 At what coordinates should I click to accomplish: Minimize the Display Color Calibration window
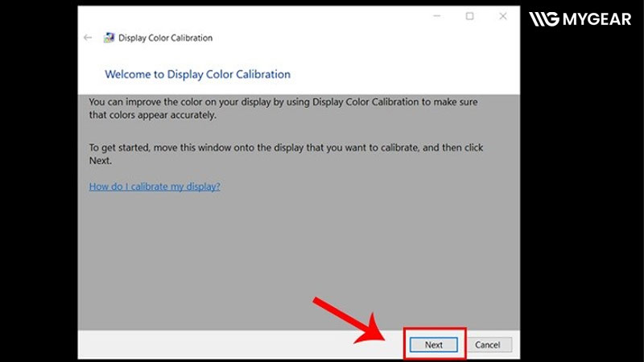coord(436,16)
